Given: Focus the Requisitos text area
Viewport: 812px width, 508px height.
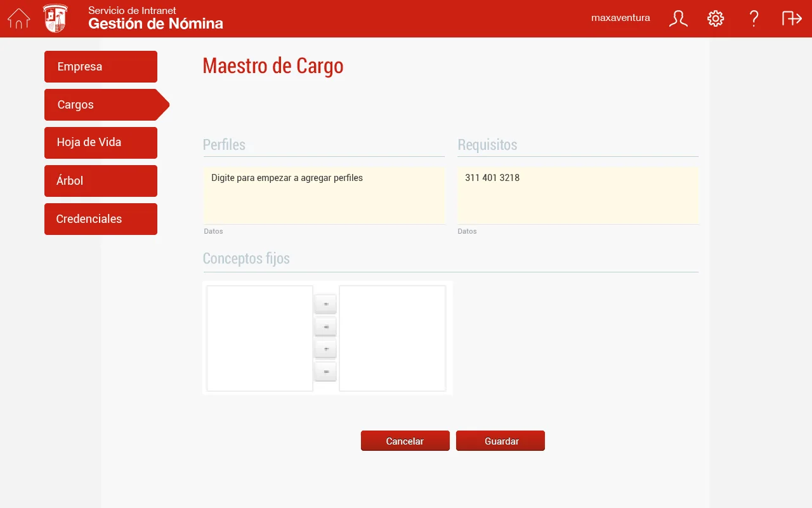Looking at the screenshot, I should click(x=578, y=196).
